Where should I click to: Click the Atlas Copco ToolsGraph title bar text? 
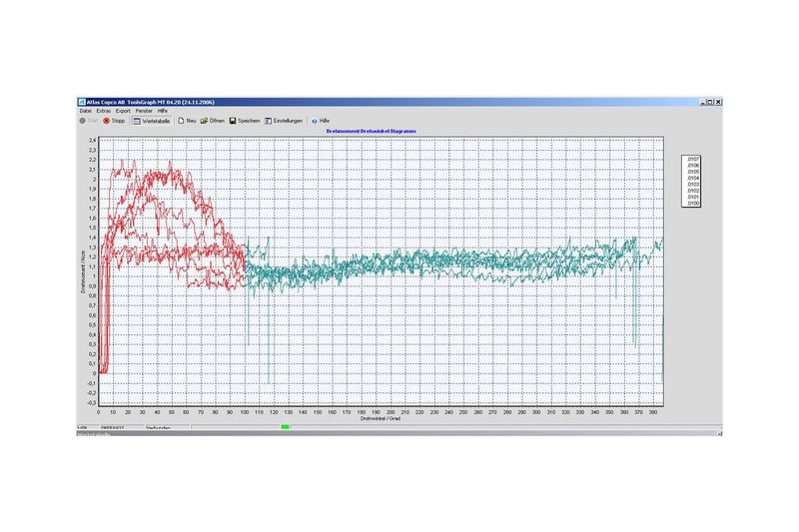pyautogui.click(x=151, y=102)
